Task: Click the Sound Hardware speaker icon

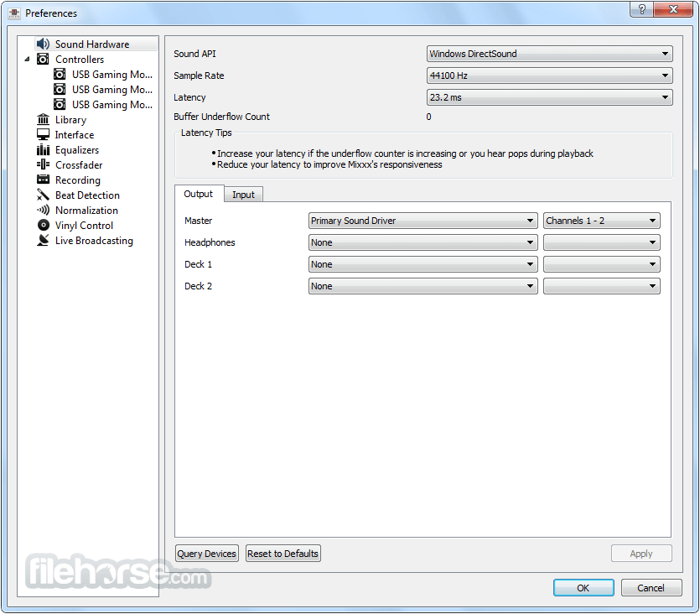Action: point(43,44)
